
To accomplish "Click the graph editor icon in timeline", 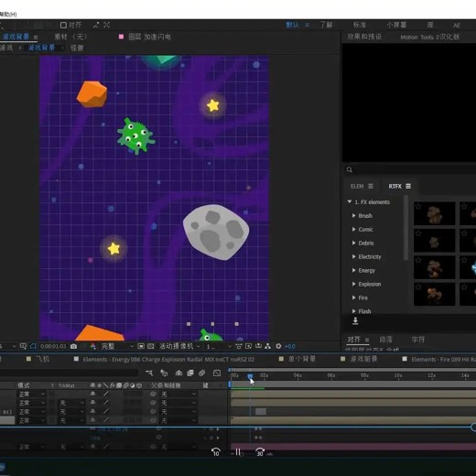I will [217, 373].
